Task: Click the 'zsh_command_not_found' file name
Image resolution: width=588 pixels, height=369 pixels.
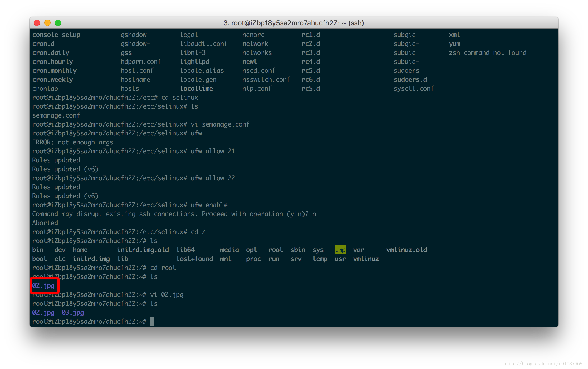Action: 488,53
